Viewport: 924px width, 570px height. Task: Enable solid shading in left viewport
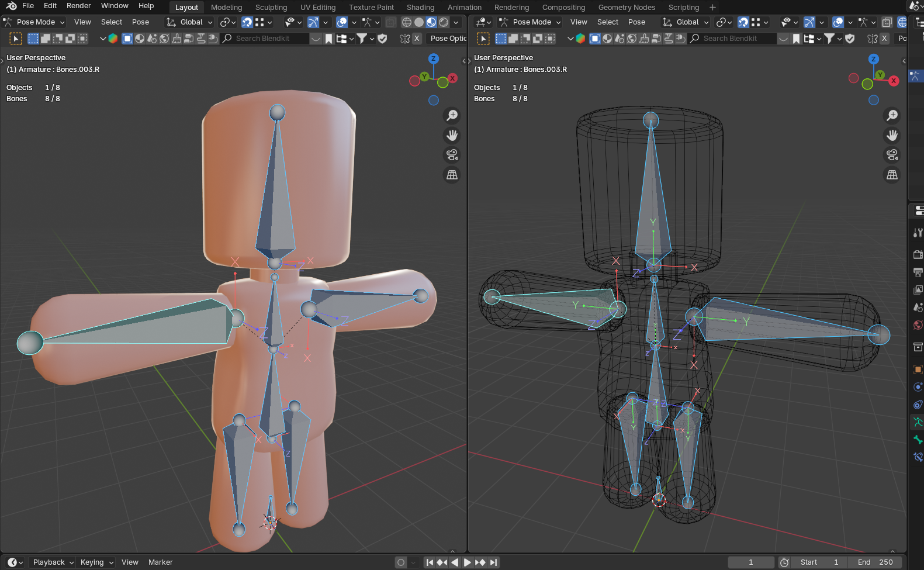[419, 22]
